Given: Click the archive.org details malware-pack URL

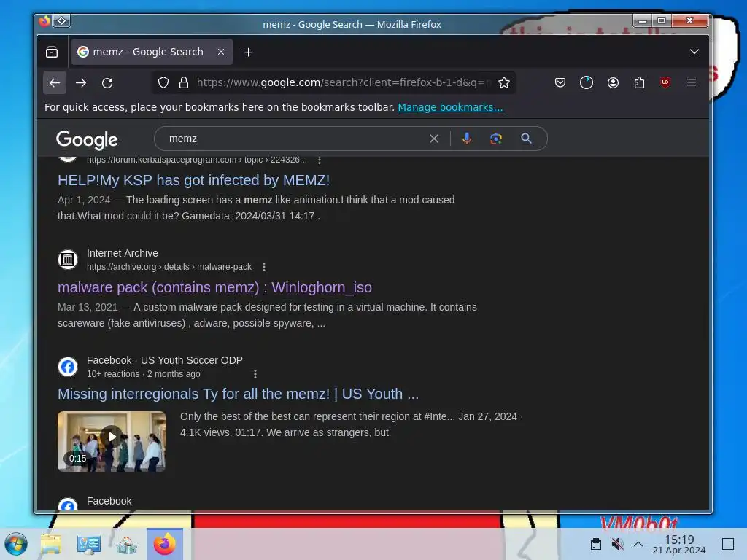Looking at the screenshot, I should coord(169,267).
